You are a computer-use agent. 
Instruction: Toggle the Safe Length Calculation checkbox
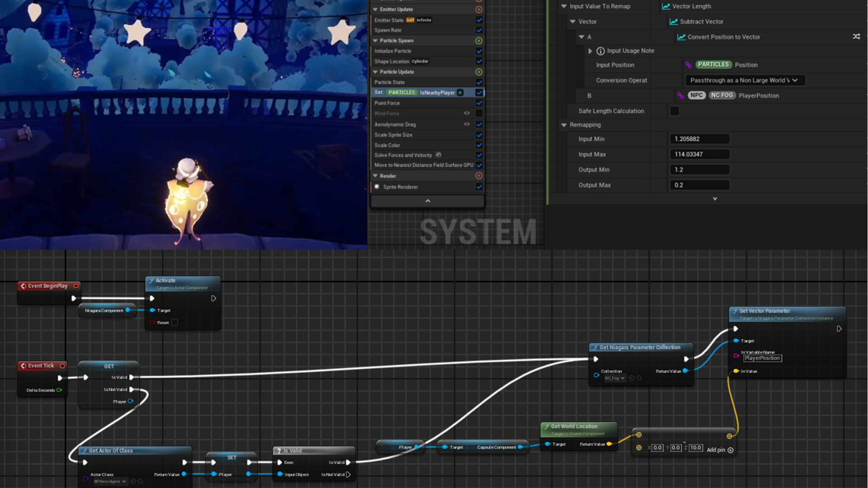pyautogui.click(x=674, y=111)
